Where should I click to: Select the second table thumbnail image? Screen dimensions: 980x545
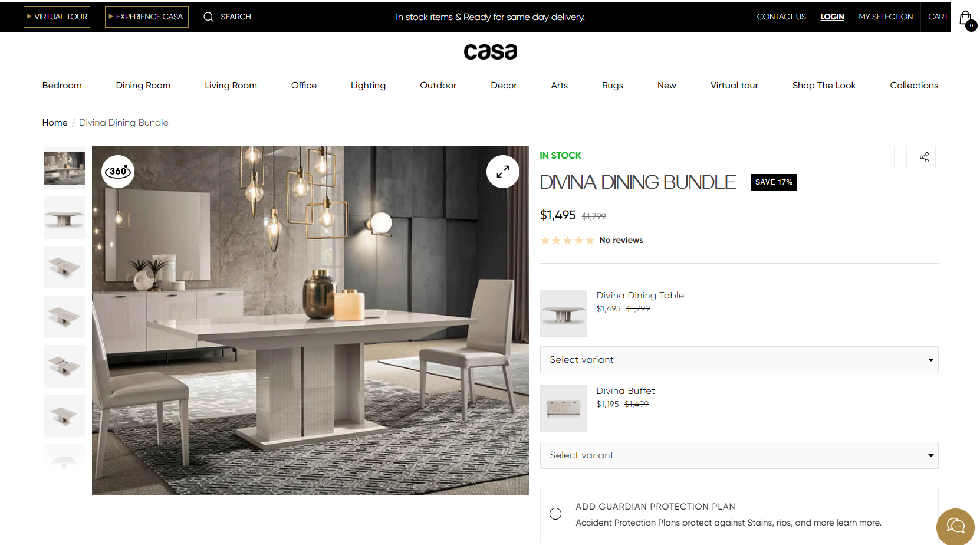click(64, 218)
